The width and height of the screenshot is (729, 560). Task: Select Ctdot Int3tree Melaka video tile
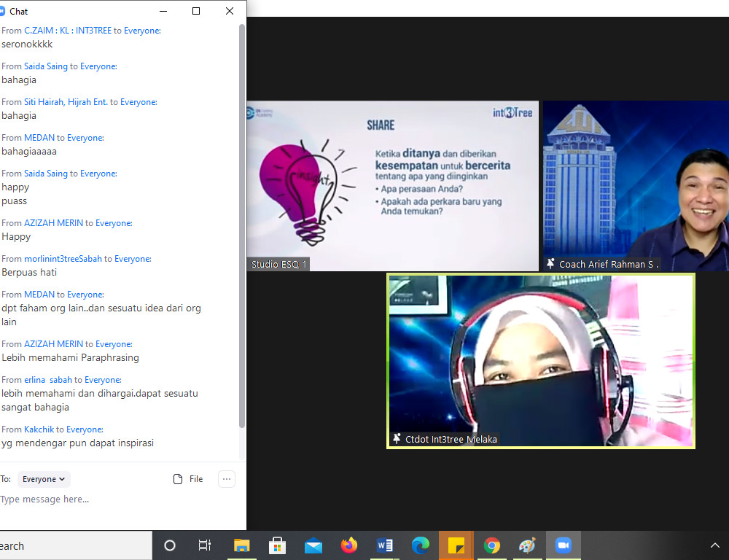(540, 361)
